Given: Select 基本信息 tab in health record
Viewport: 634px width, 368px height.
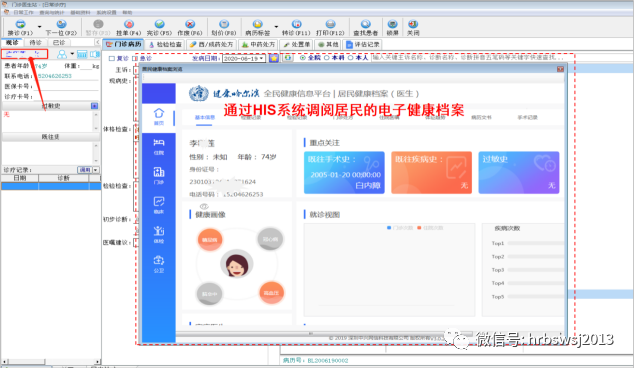Looking at the screenshot, I should pyautogui.click(x=205, y=117).
